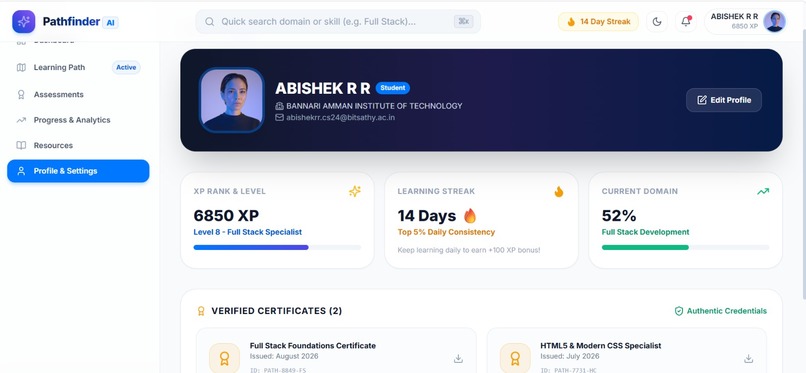
Task: Click the Verified Certificates ribbon icon
Action: [x=201, y=311]
